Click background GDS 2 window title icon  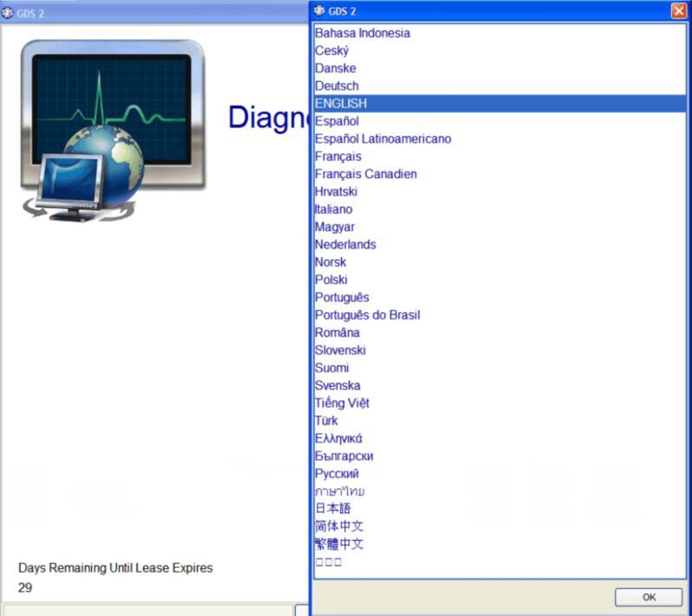click(7, 13)
